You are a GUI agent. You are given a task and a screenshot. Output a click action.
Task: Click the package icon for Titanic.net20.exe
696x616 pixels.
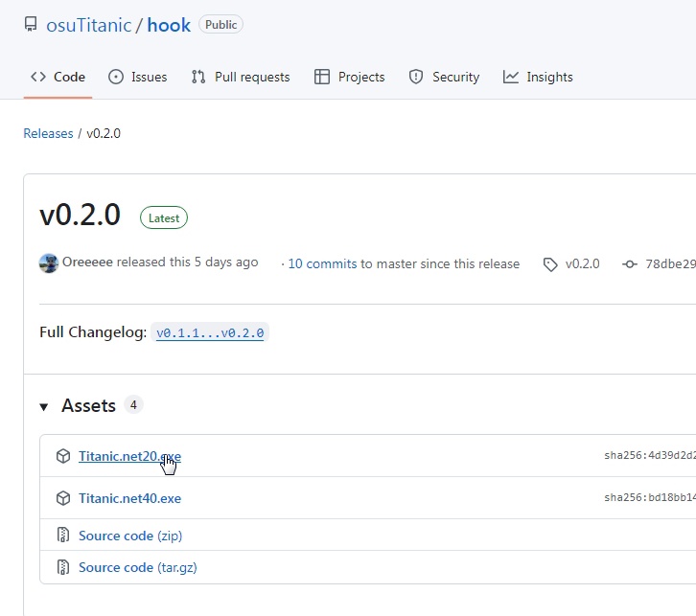pos(63,456)
